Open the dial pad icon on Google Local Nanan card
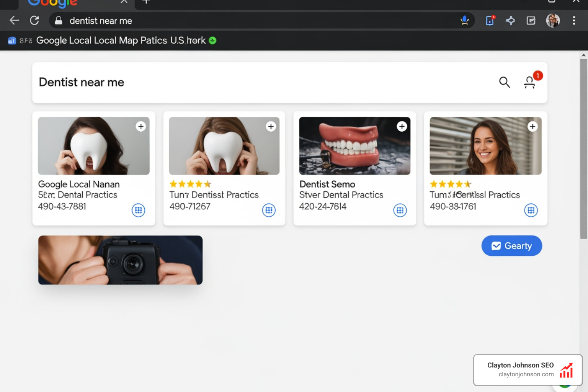 coord(138,210)
